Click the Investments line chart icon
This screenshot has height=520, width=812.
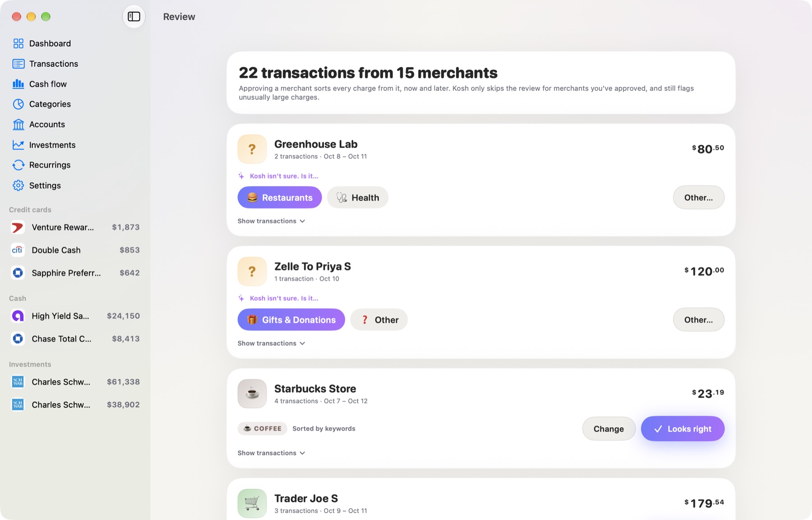click(x=18, y=145)
